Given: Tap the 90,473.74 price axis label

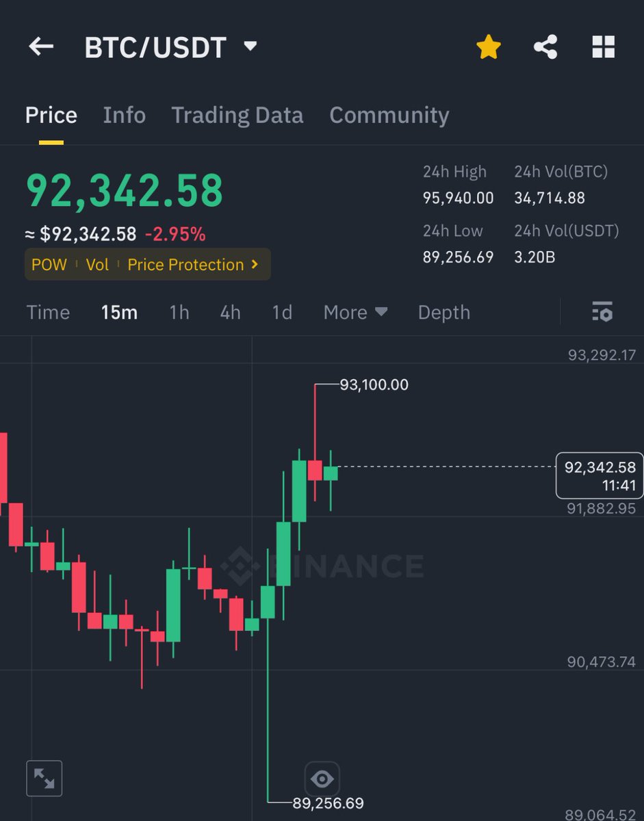Looking at the screenshot, I should (602, 662).
